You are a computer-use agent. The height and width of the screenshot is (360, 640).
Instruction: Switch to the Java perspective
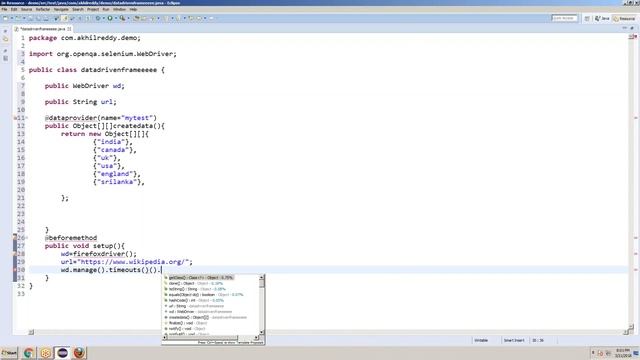click(x=602, y=18)
